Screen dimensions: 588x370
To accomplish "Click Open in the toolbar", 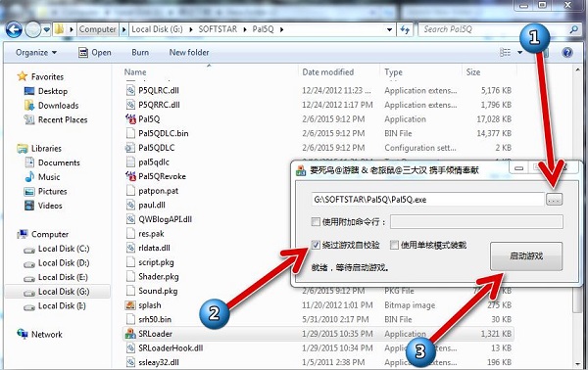I will pos(94,53).
